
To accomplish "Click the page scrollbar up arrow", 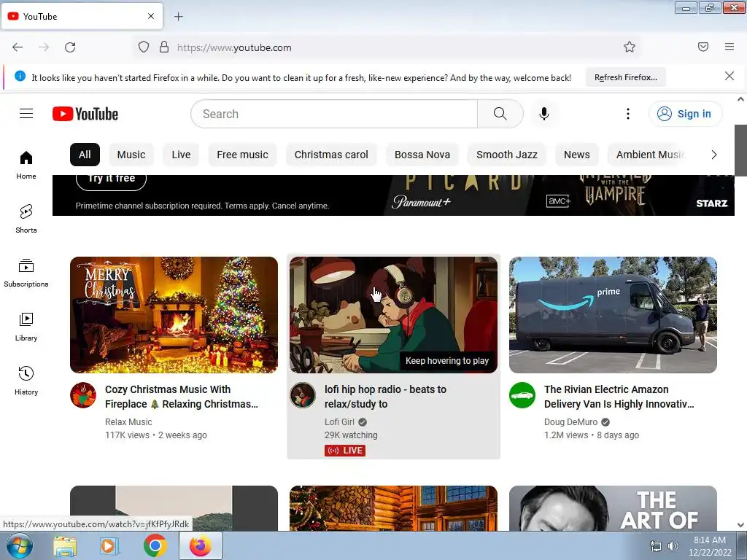I will tap(740, 99).
